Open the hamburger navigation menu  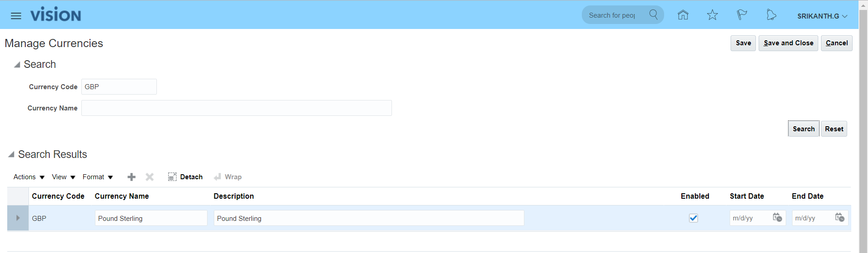click(16, 16)
